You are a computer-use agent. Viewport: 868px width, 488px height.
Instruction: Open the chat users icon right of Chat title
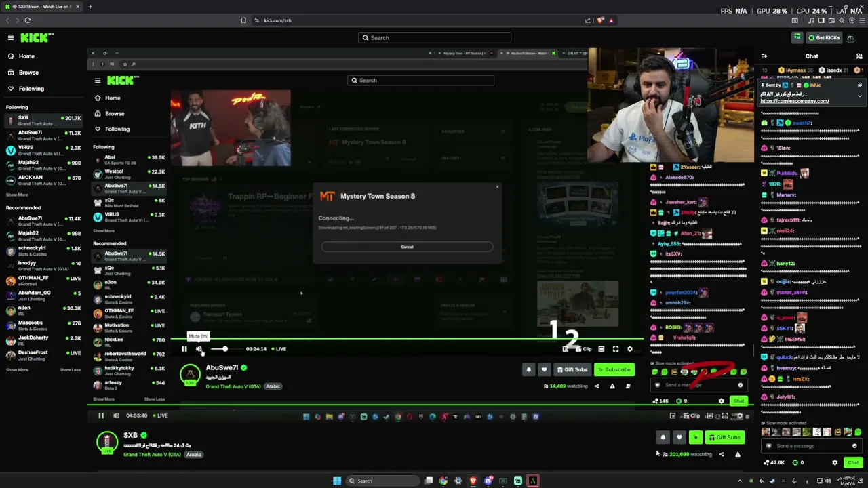(x=859, y=56)
